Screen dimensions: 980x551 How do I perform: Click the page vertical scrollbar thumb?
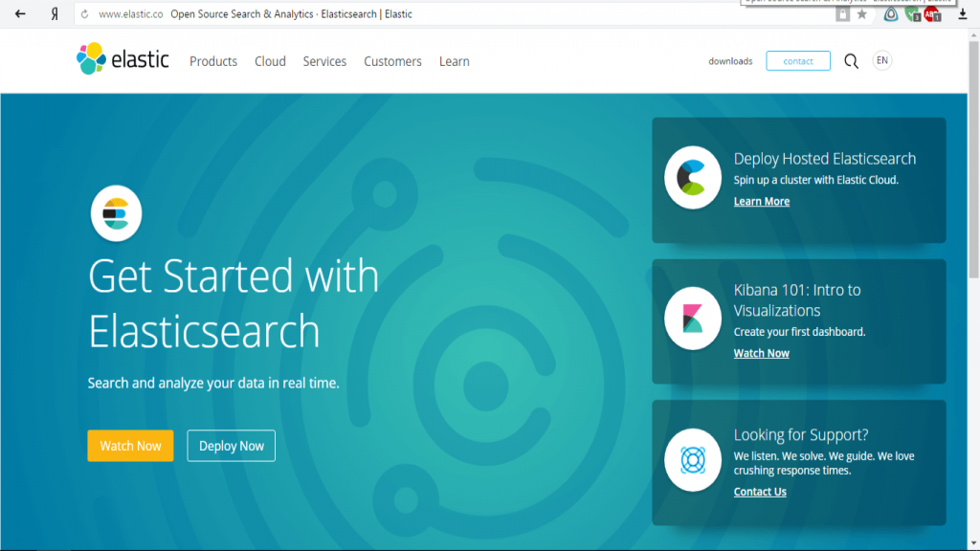click(x=973, y=161)
